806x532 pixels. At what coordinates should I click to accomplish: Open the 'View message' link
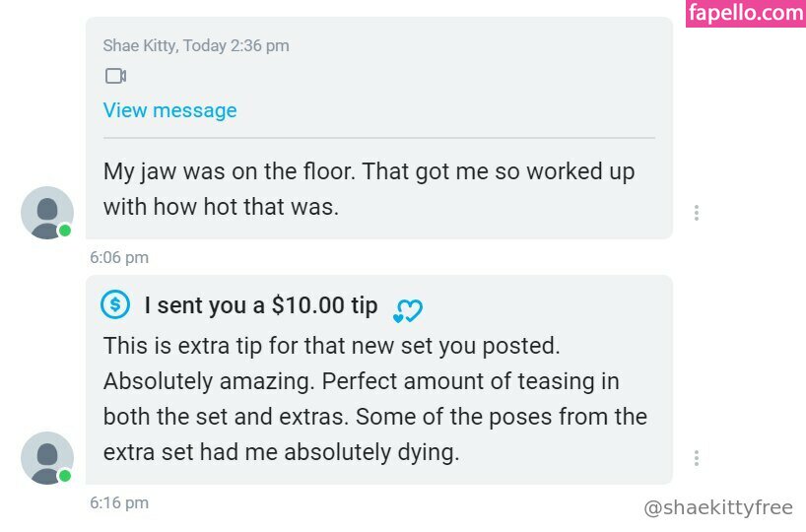(169, 110)
